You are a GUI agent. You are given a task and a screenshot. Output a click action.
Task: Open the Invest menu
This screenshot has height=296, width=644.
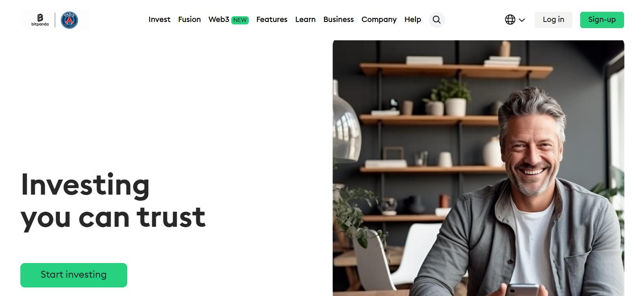pos(159,20)
